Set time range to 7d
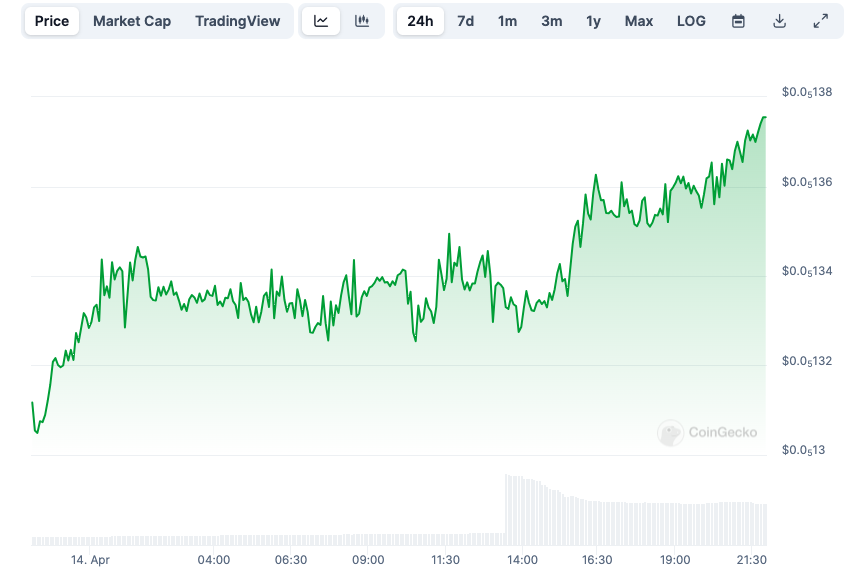Viewport: 851px width, 583px height. tap(466, 21)
